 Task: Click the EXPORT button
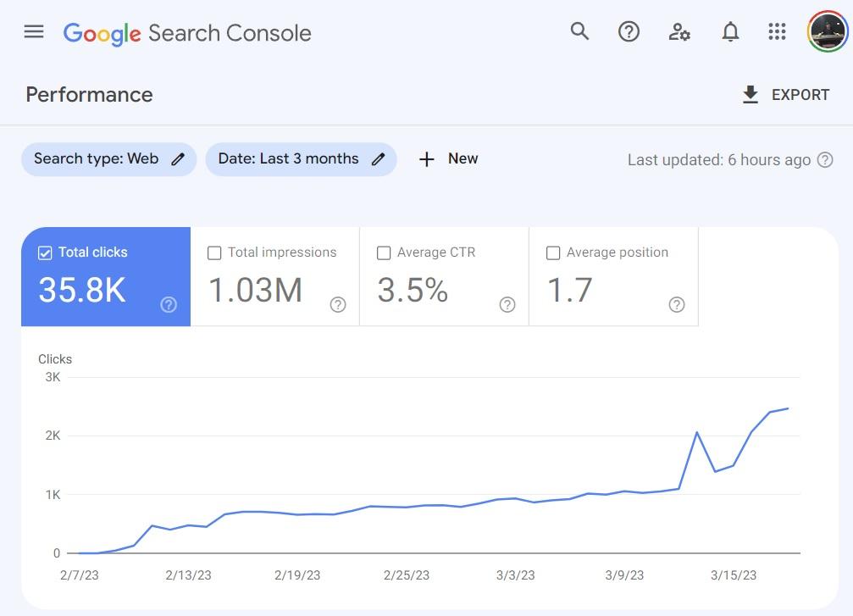[785, 95]
